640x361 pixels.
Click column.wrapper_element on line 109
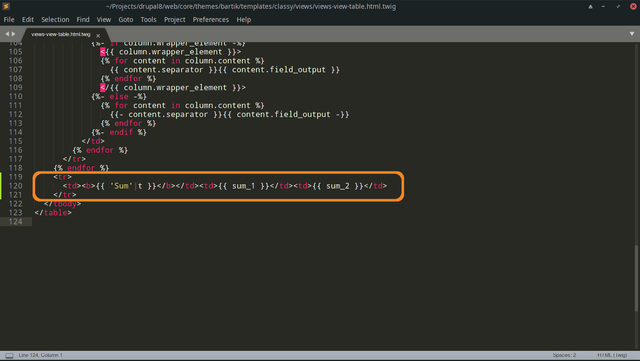point(175,88)
